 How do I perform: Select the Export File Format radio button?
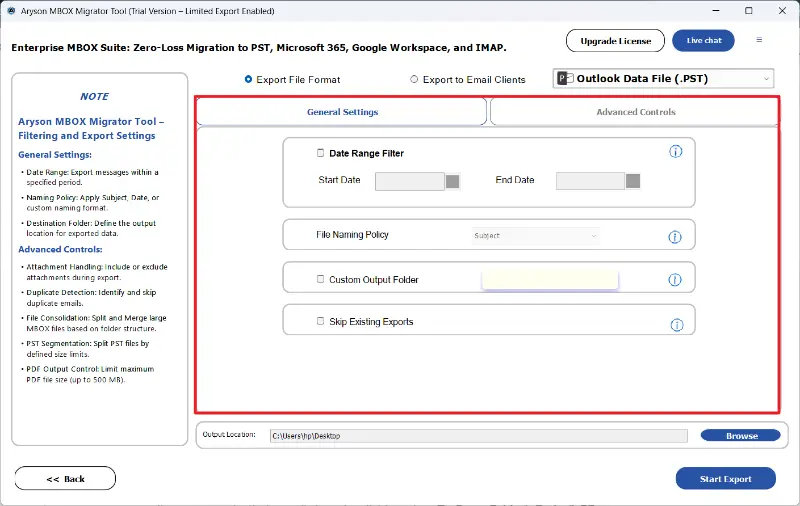248,79
